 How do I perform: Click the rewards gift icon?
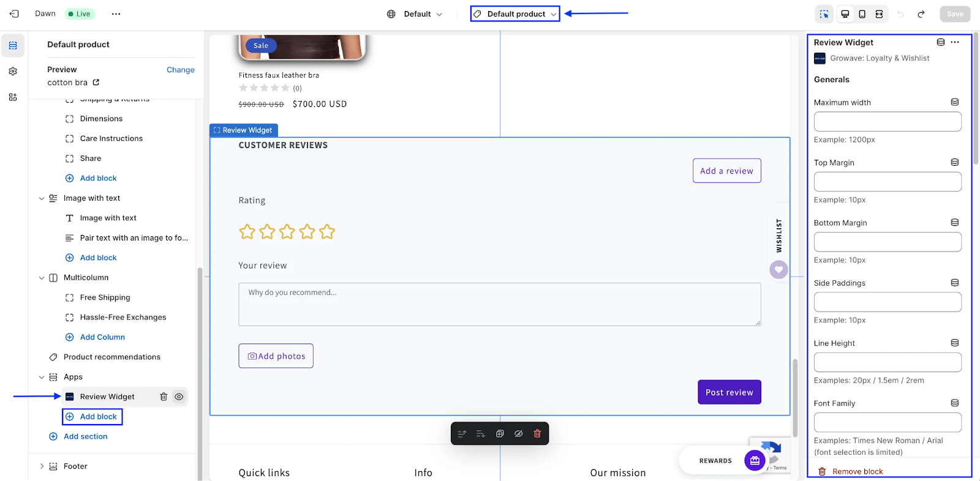[755, 461]
